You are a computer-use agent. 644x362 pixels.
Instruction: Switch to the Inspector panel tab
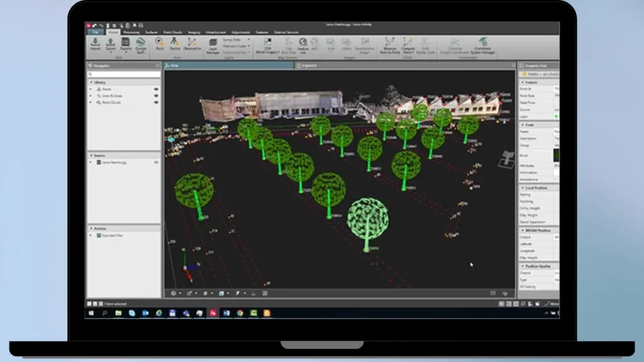point(309,65)
